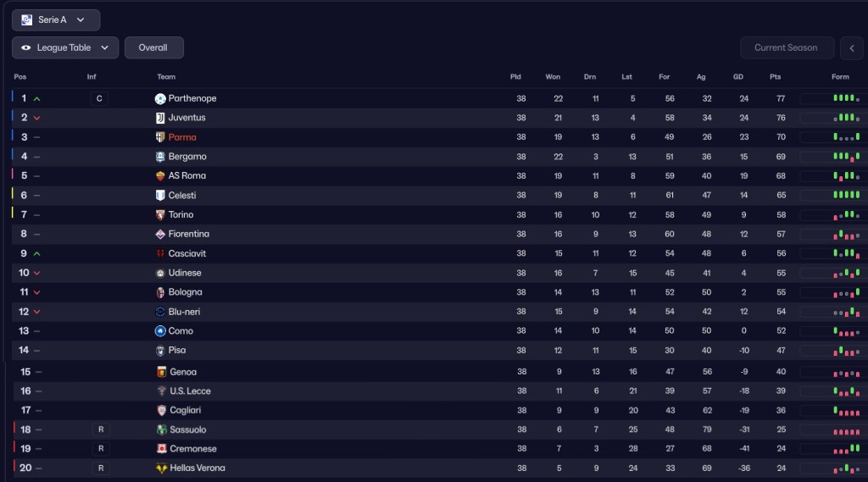Click the form indicator bars for Celesti
The height and width of the screenshot is (482, 868).
(845, 196)
